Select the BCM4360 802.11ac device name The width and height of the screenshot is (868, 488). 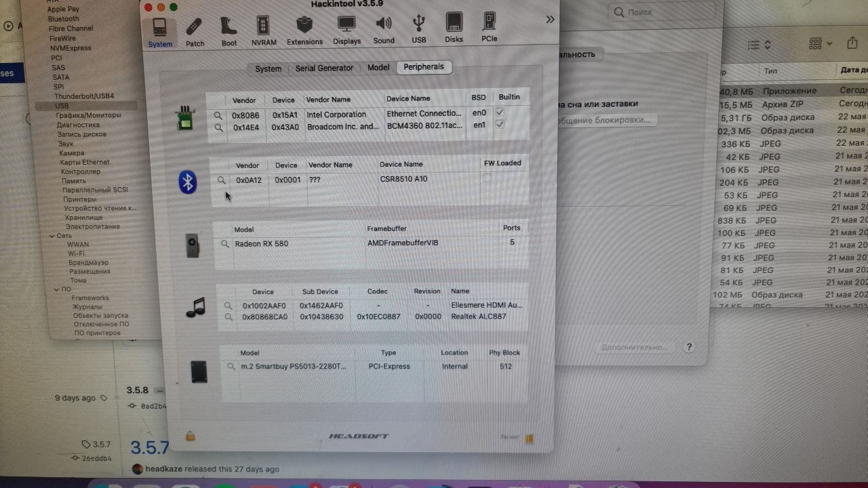click(425, 126)
